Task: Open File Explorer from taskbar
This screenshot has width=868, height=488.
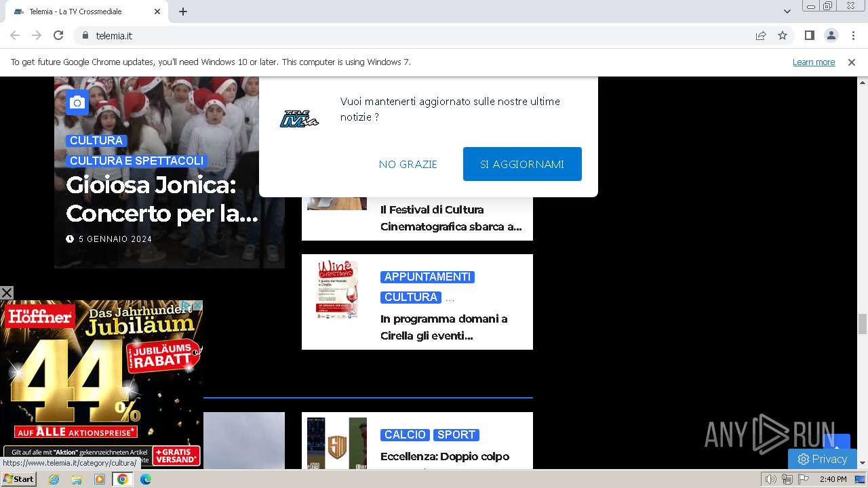Action: [77, 479]
